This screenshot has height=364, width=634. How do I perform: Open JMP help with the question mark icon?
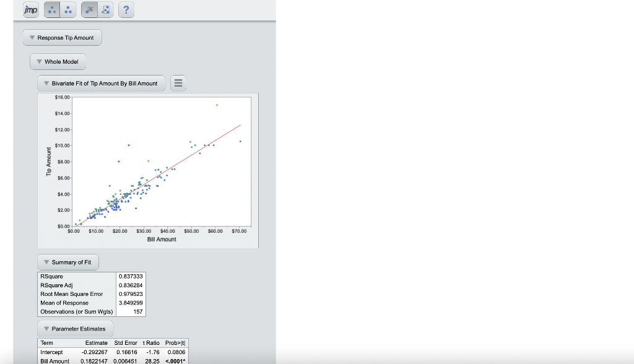[x=126, y=10]
